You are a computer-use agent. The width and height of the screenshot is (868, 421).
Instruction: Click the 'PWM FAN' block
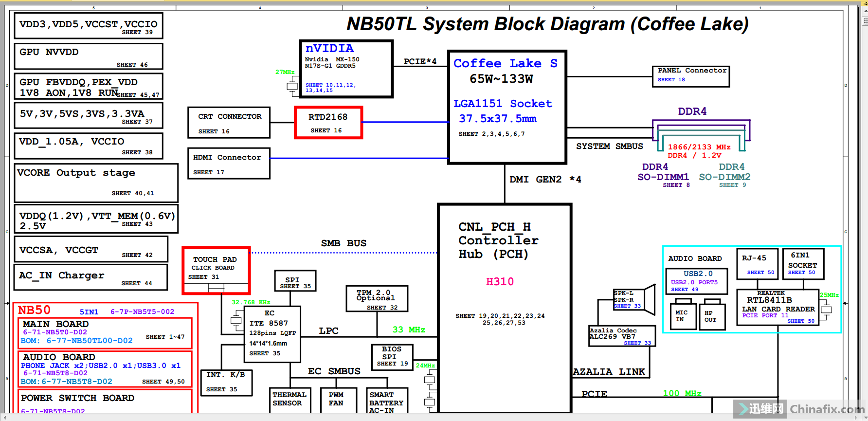click(x=339, y=400)
